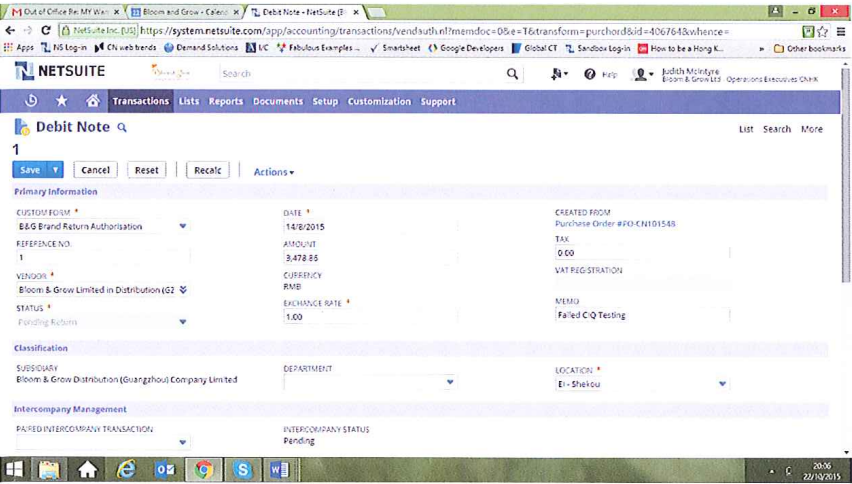
Task: Click the Amount field
Action: pyautogui.click(x=370, y=258)
